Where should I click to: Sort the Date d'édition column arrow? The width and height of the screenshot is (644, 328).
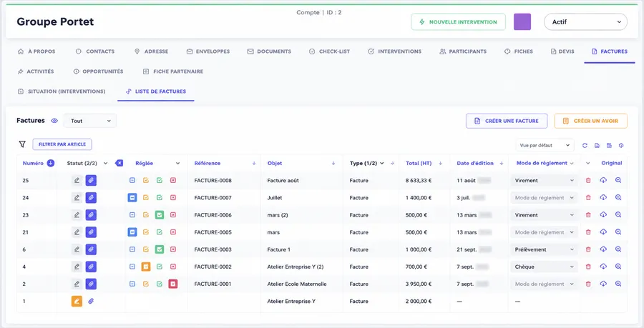click(502, 163)
